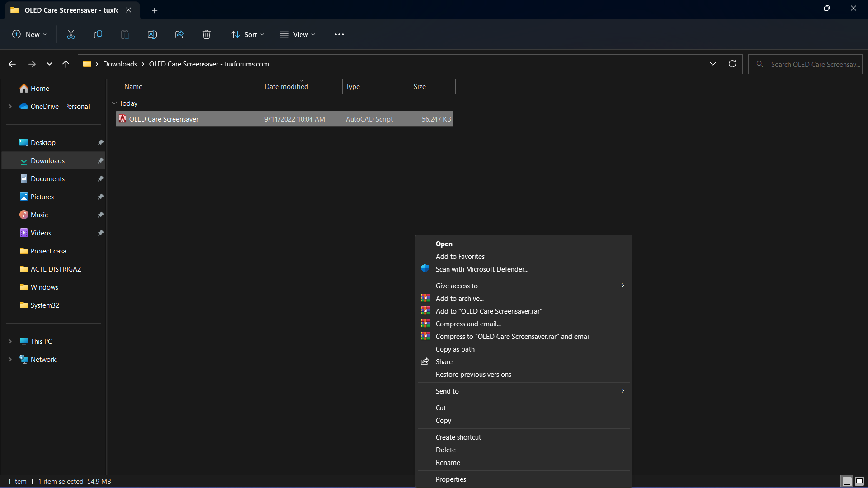The image size is (868, 488).
Task: Select Add to archive...
Action: (x=524, y=298)
